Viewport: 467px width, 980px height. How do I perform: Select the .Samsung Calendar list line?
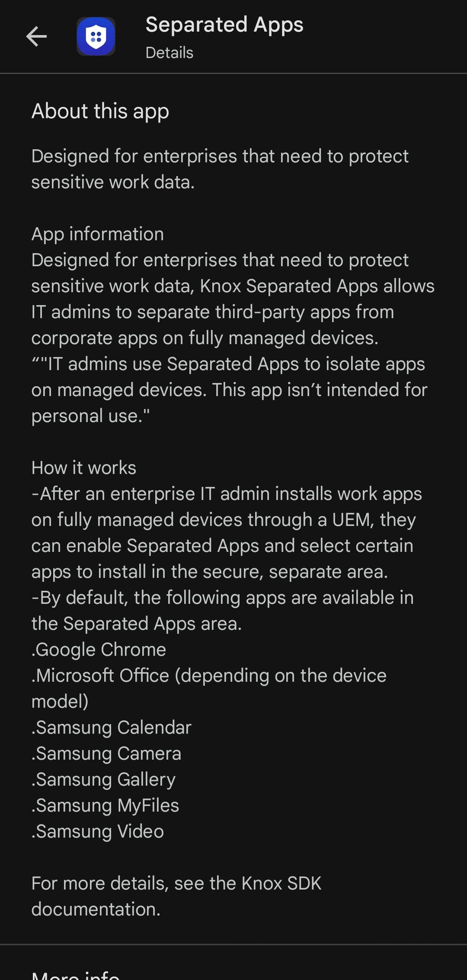(x=111, y=728)
